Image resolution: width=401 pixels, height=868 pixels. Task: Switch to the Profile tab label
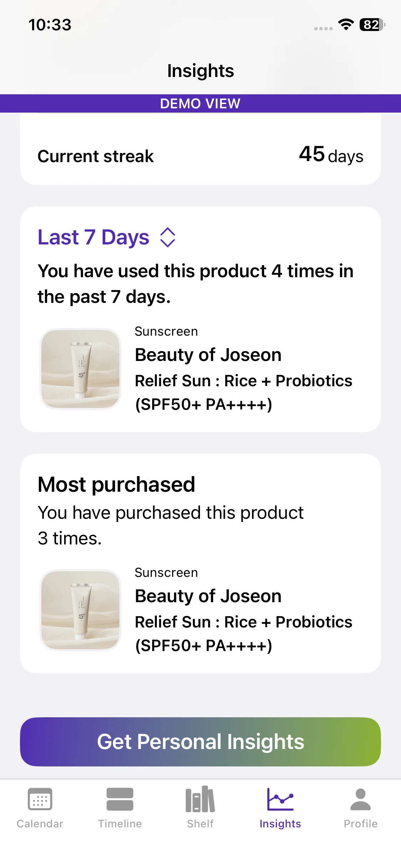tap(360, 823)
